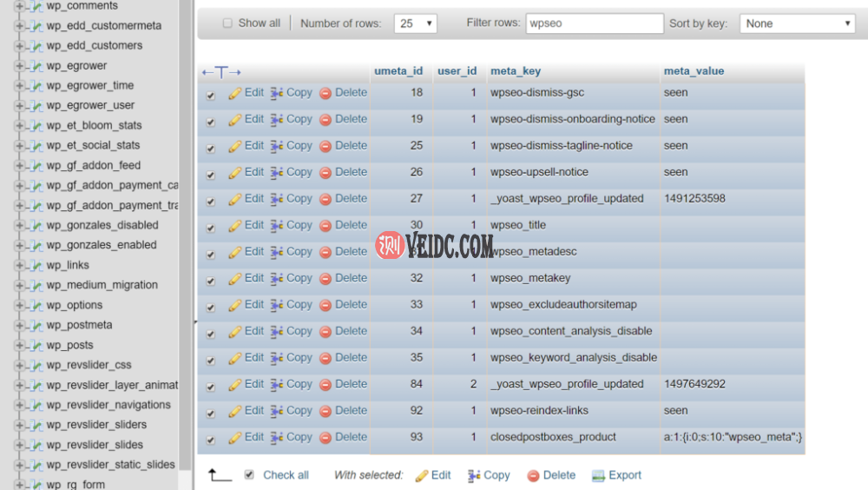Click red Delete icon for wpseo-dismiss-tagline-notice row
The image size is (868, 490).
pos(325,146)
